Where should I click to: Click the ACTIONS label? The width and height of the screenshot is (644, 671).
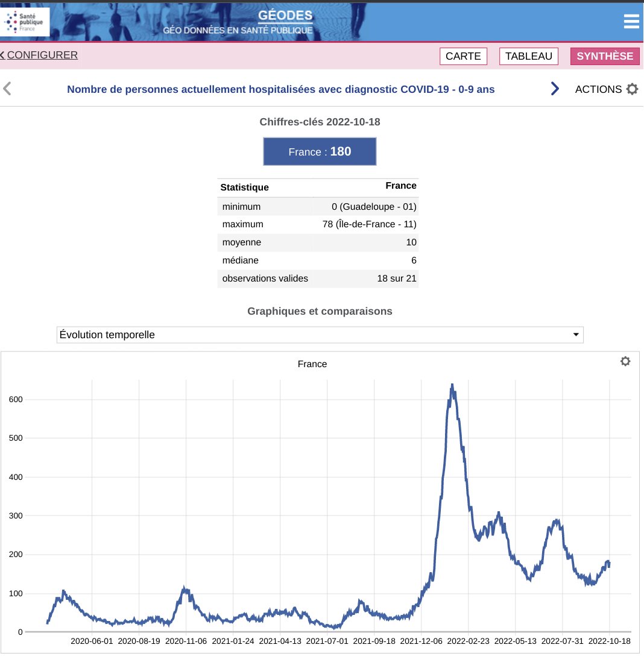click(x=598, y=89)
